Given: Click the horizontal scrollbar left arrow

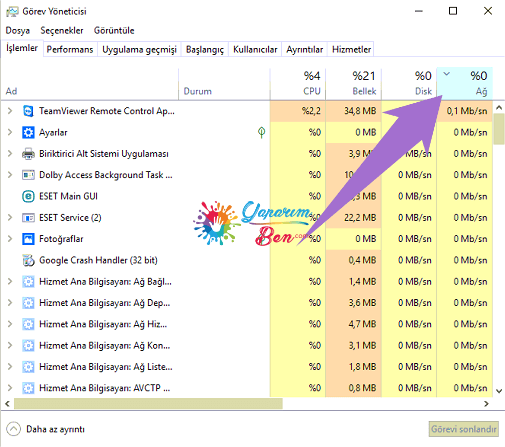Looking at the screenshot, I should [x=7, y=404].
